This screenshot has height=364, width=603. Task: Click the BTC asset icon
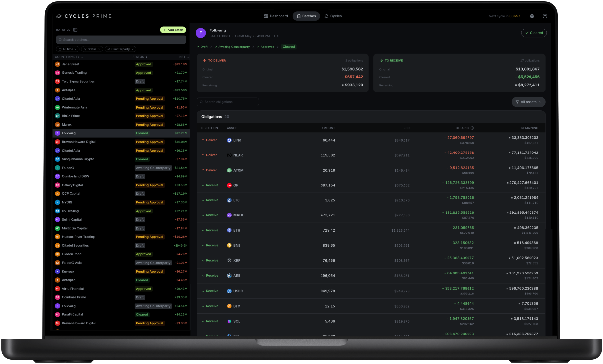229,306
